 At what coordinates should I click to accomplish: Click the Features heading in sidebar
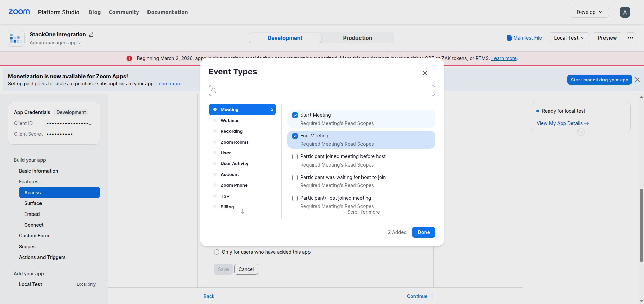(x=29, y=182)
